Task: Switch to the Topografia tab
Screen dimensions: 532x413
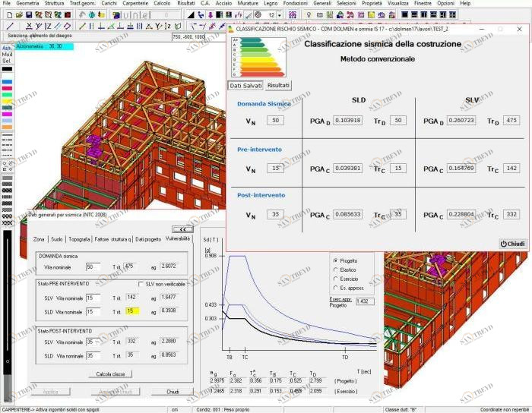Action: pyautogui.click(x=79, y=239)
